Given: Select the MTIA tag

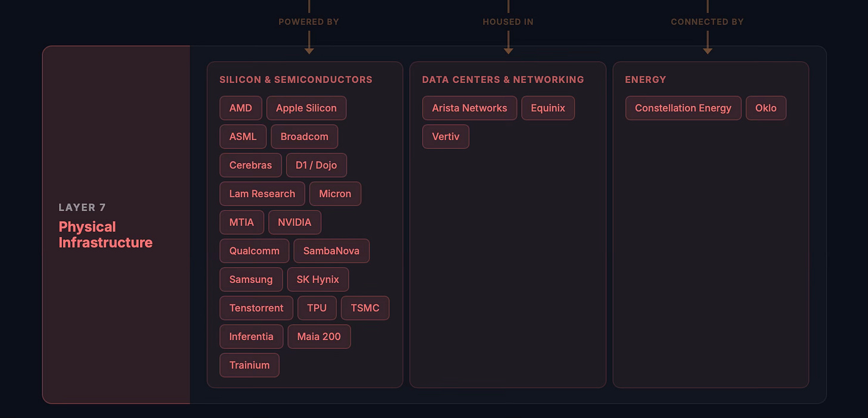Looking at the screenshot, I should tap(242, 222).
